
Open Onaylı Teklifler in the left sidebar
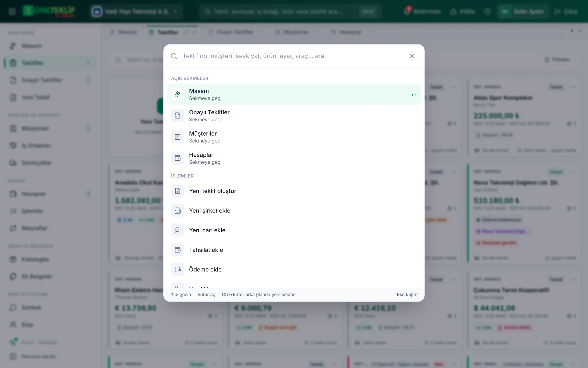[50, 80]
